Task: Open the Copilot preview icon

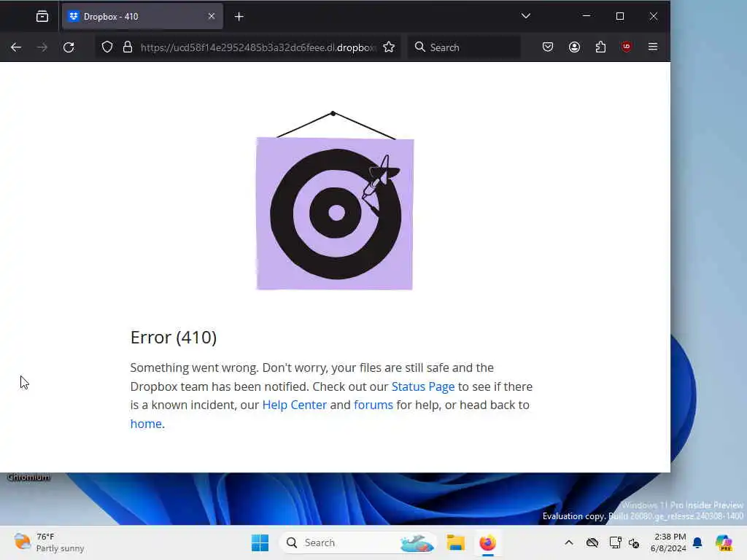Action: 724,542
